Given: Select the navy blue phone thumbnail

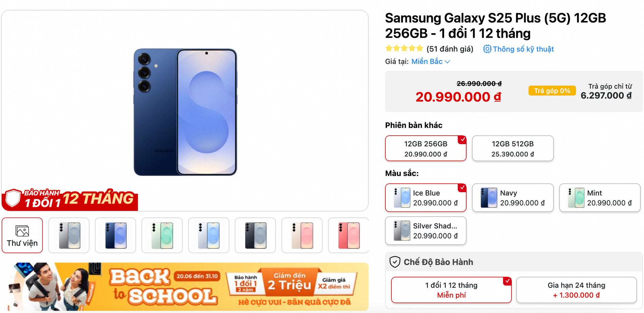Looking at the screenshot, I should [116, 235].
